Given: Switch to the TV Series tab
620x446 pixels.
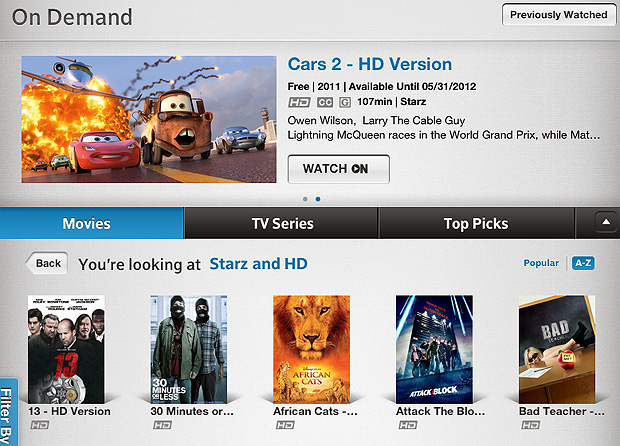Looking at the screenshot, I should [x=282, y=223].
